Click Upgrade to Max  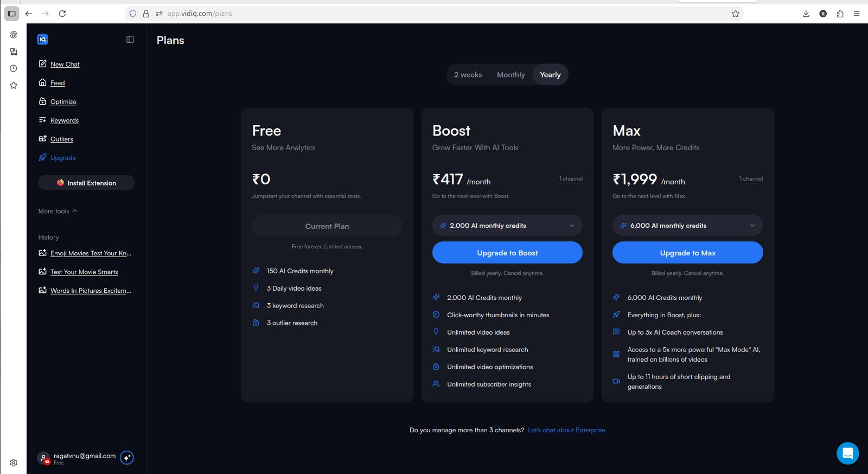click(687, 253)
